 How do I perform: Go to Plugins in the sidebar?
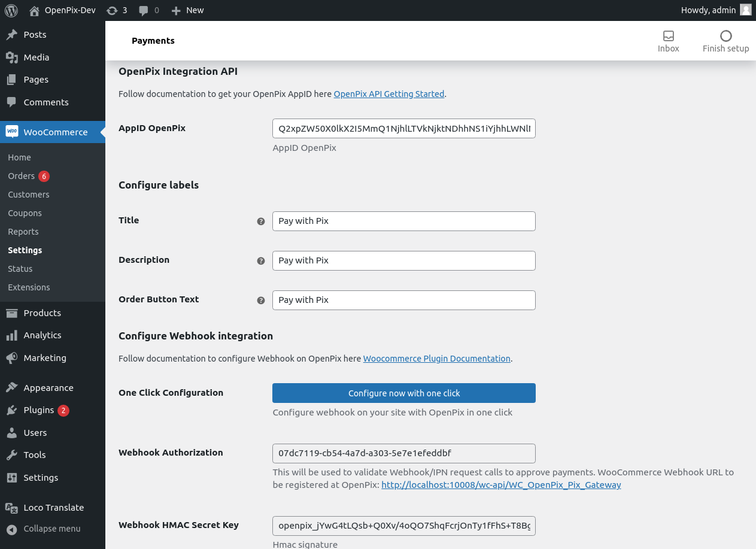tap(39, 410)
